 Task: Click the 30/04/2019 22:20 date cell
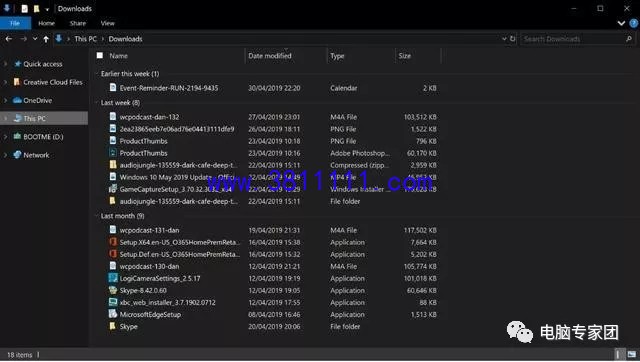pyautogui.click(x=274, y=88)
